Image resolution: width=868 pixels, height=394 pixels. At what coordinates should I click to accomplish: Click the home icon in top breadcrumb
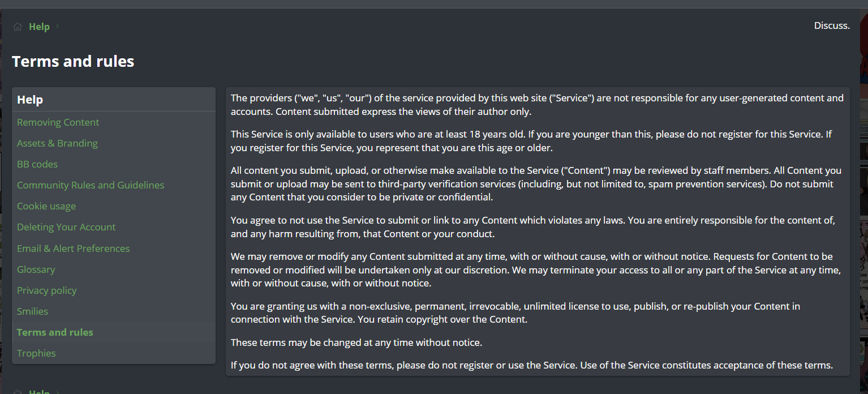click(18, 27)
